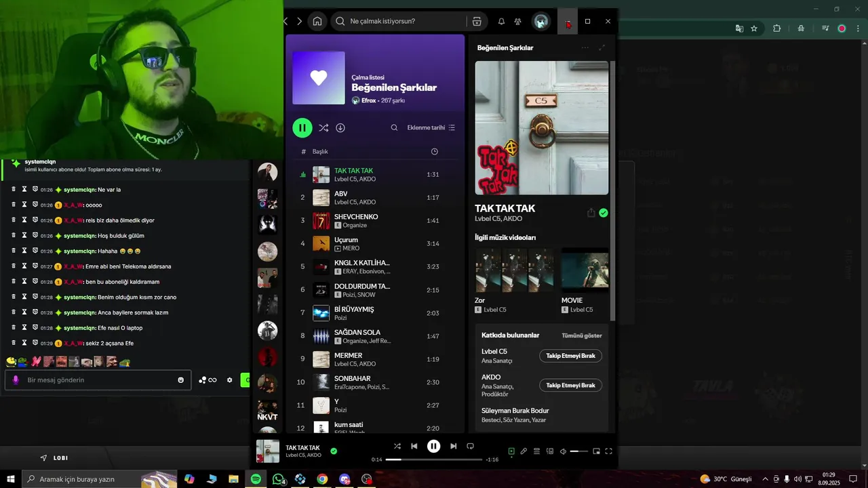868x488 pixels.
Task: Toggle shuffle next to the green play button
Action: [323, 127]
